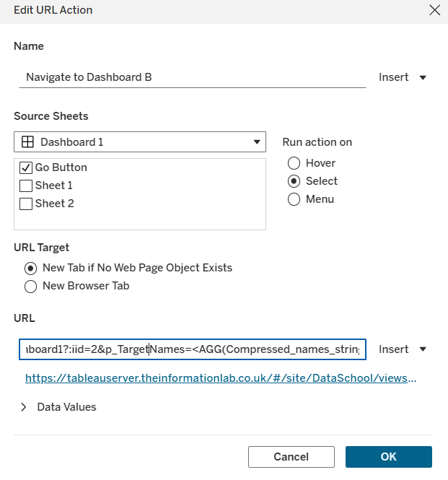Select the New Browser Tab target
Image resolution: width=448 pixels, height=480 pixels.
point(30,286)
